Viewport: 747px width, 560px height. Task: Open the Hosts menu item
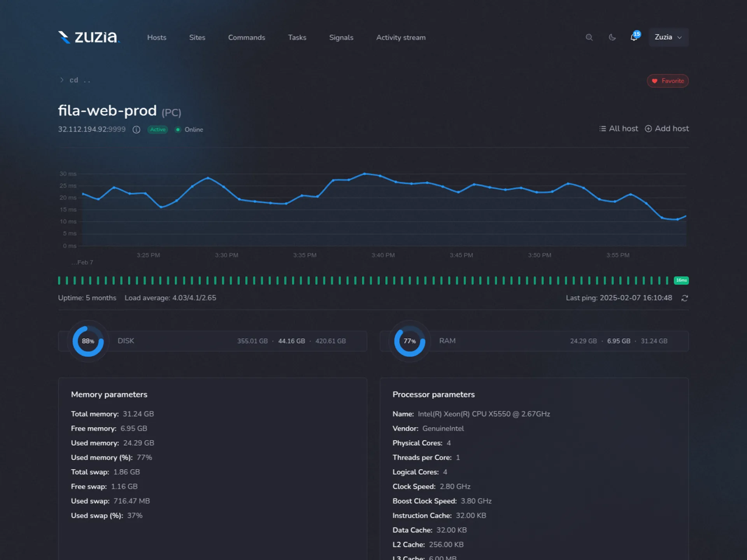(156, 38)
